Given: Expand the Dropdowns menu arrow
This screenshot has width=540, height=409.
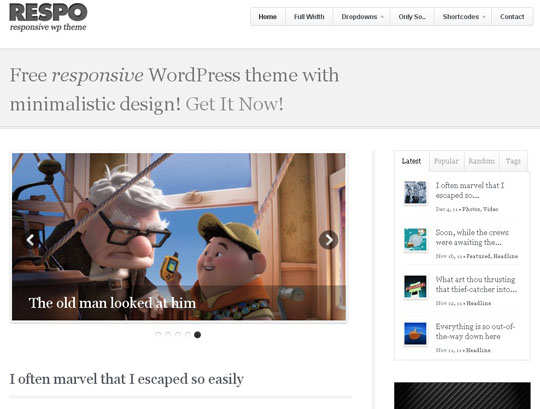Looking at the screenshot, I should [x=382, y=17].
